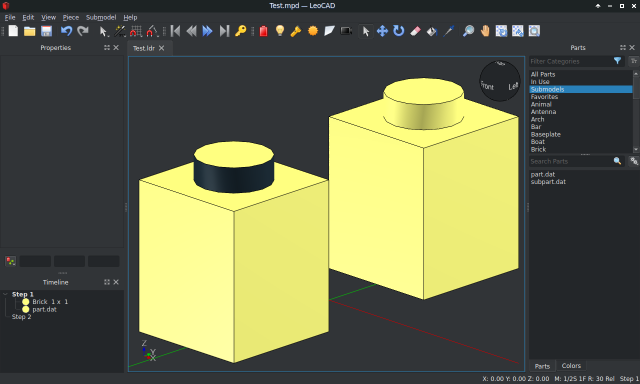
Task: Select the point light tool (light bulb)
Action: 280,31
